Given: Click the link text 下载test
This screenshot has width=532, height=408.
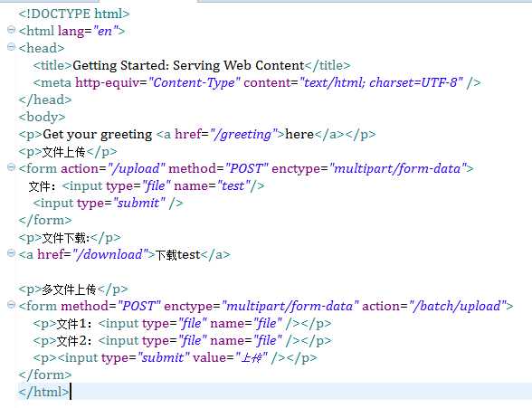Looking at the screenshot, I should pos(177,255).
